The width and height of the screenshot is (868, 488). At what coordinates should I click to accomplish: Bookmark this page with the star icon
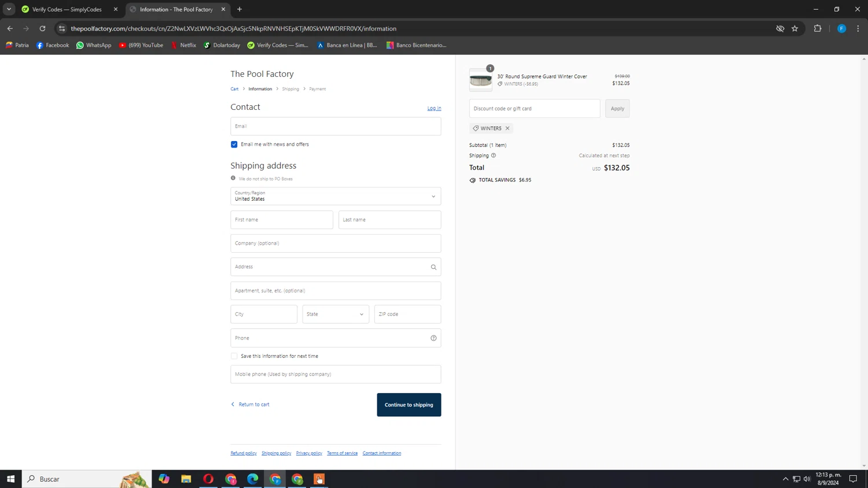click(x=795, y=28)
